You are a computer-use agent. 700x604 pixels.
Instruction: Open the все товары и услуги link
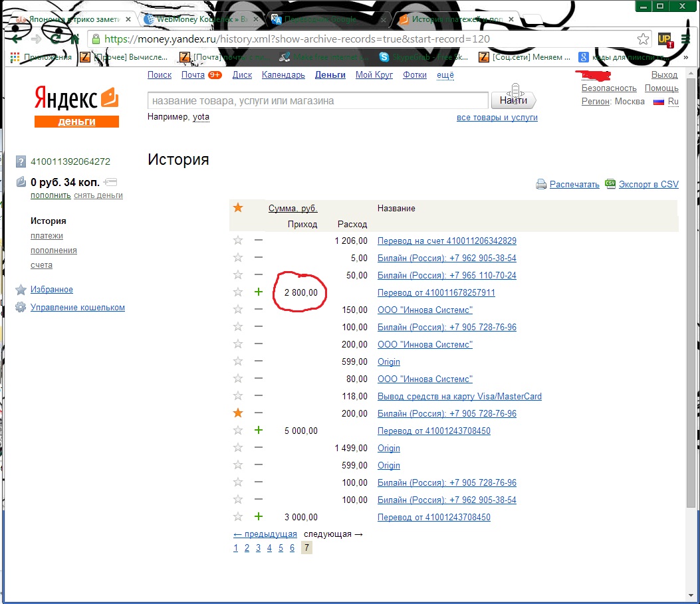pos(497,118)
